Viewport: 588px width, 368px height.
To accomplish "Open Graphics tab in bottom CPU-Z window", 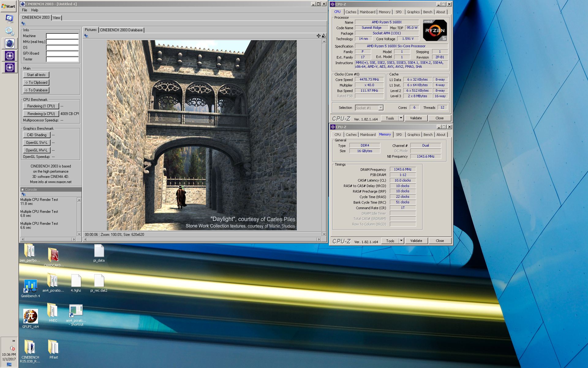I will 413,135.
